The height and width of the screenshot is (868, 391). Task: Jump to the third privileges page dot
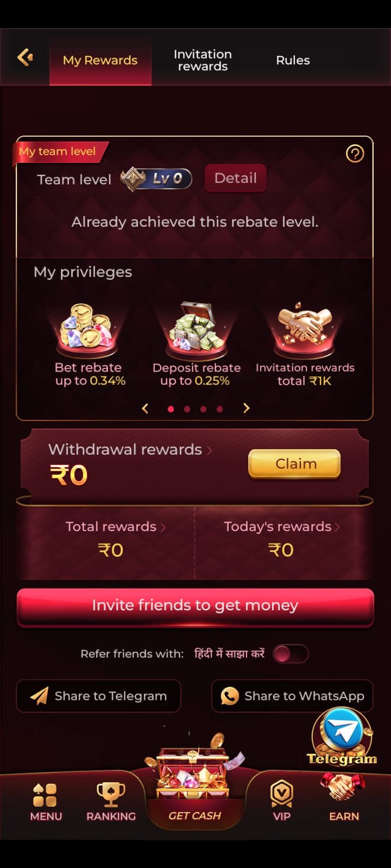click(203, 409)
